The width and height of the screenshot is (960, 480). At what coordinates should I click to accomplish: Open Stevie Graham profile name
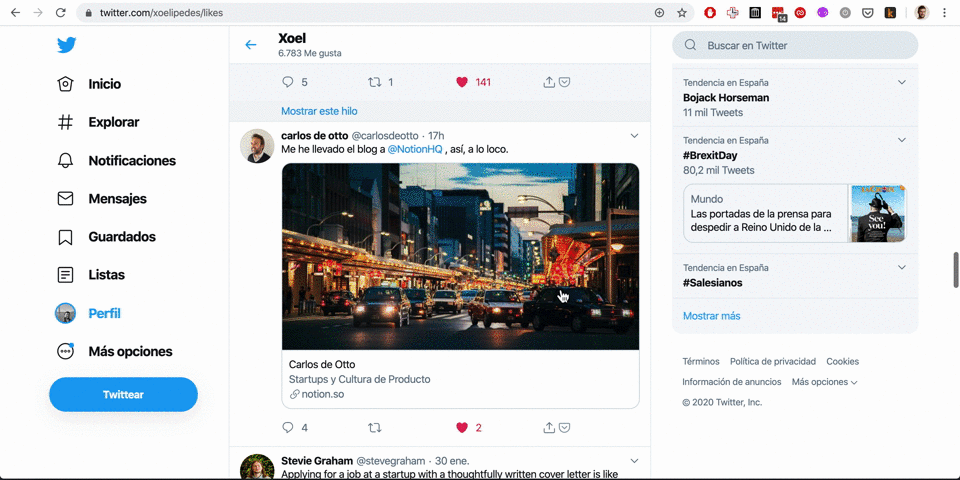point(317,460)
